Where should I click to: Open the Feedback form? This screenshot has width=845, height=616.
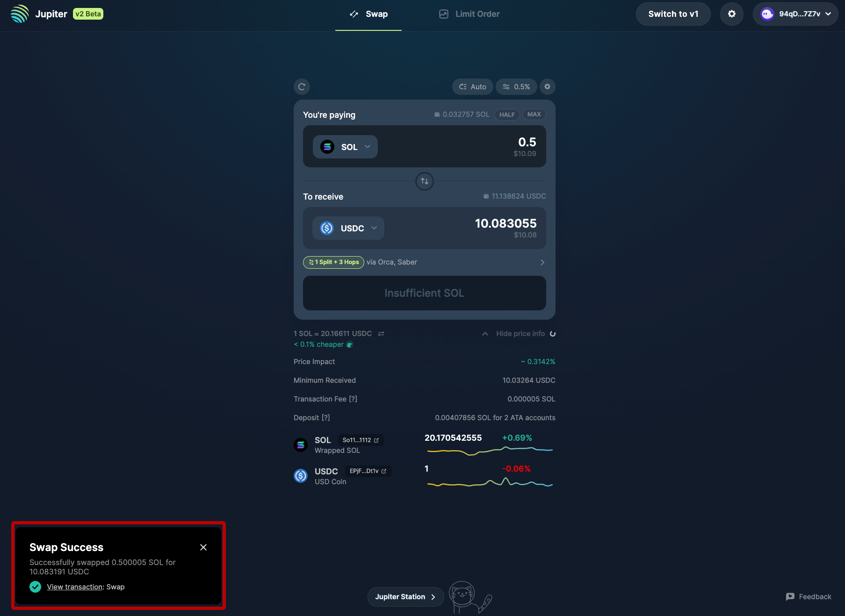[x=809, y=597]
